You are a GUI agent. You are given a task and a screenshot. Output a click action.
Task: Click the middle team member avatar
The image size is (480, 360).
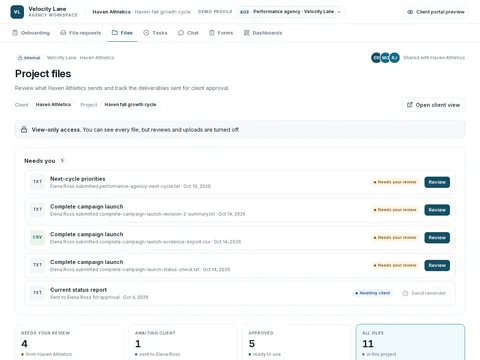(x=385, y=58)
